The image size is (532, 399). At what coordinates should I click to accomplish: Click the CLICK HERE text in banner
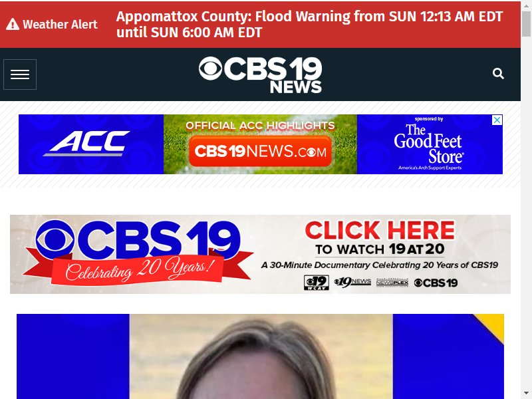[380, 230]
